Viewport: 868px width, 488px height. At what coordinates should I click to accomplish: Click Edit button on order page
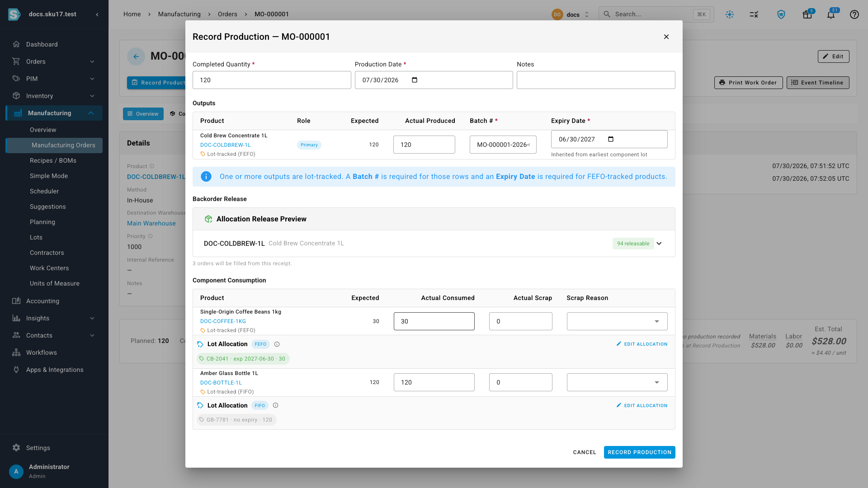coord(833,56)
